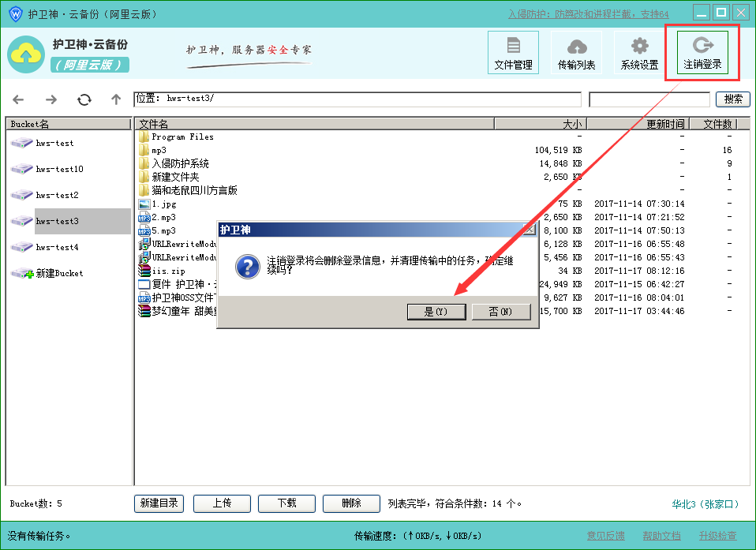Close the 护卫神 confirmation dialog
Image resolution: width=756 pixels, height=550 pixels.
coord(529,230)
